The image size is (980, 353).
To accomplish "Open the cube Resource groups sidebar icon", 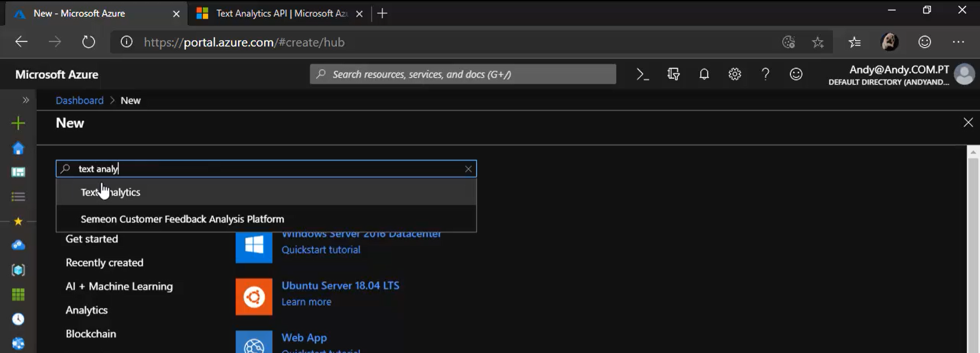I will coord(18,270).
